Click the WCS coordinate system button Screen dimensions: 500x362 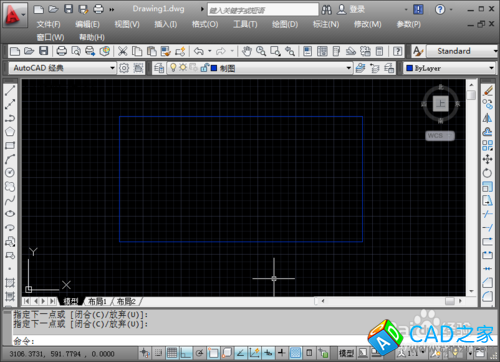coord(440,136)
